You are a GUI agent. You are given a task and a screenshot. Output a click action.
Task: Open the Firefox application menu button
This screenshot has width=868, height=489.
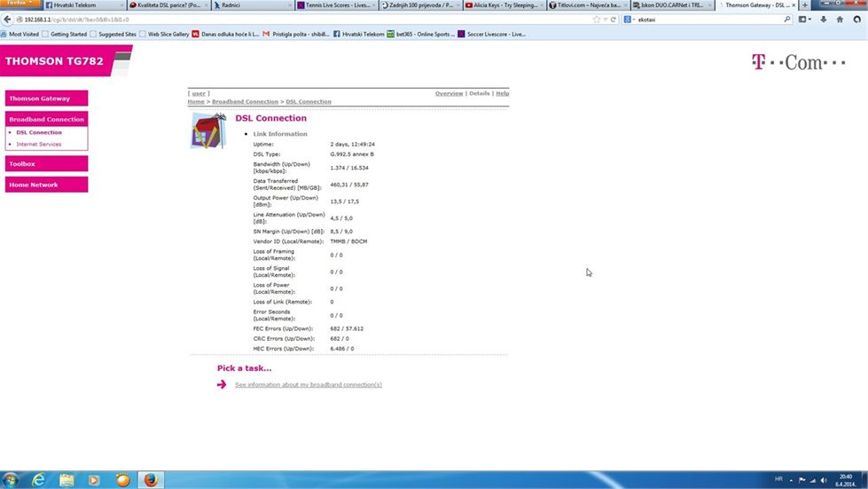20,4
